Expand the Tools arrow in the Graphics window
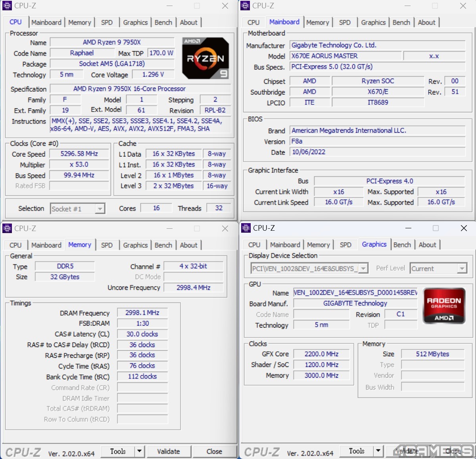This screenshot has height=459, width=476. [378, 451]
